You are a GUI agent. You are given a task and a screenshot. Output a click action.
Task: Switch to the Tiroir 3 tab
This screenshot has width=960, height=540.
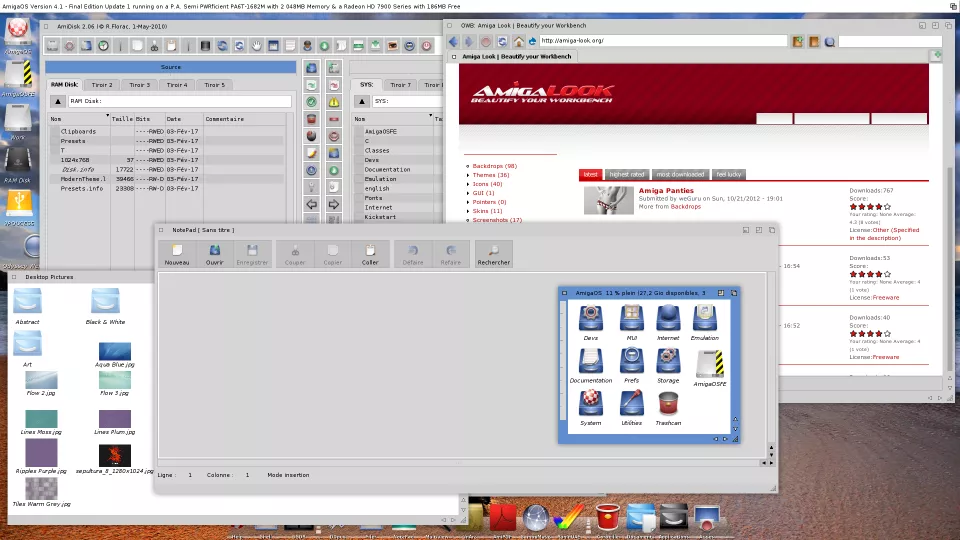tap(139, 85)
